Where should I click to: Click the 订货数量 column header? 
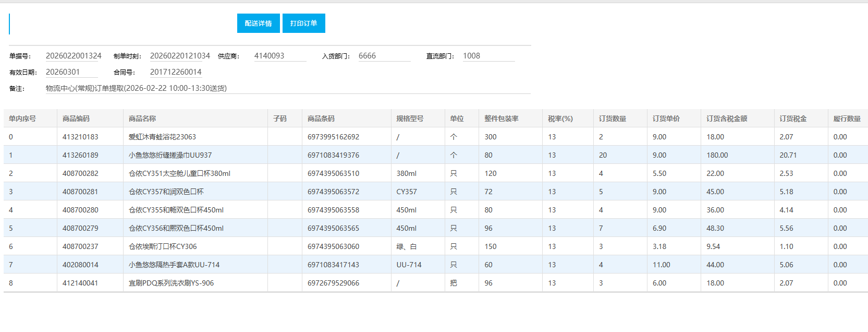[613, 118]
